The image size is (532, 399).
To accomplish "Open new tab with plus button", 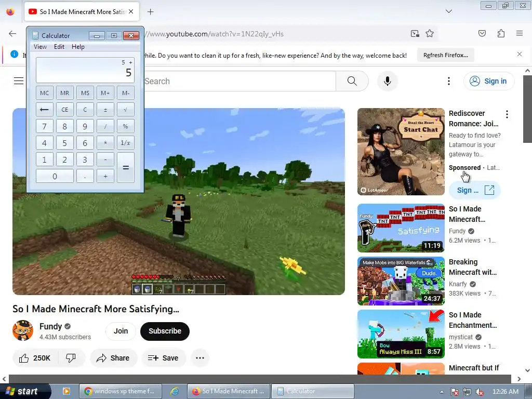I will tap(150, 12).
